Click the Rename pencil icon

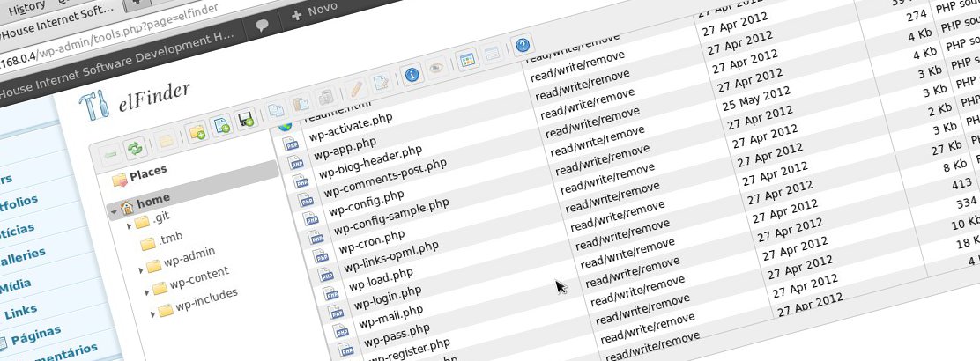pos(356,90)
